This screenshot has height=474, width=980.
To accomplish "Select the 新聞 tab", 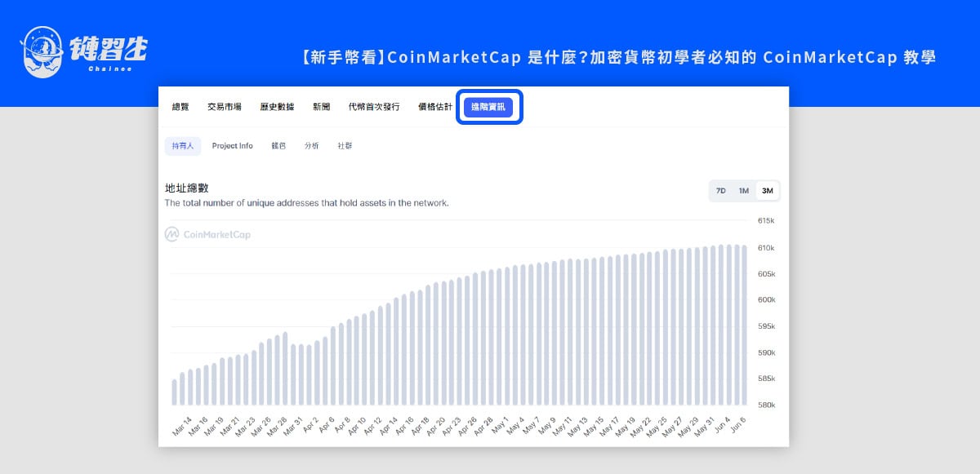I will point(321,107).
